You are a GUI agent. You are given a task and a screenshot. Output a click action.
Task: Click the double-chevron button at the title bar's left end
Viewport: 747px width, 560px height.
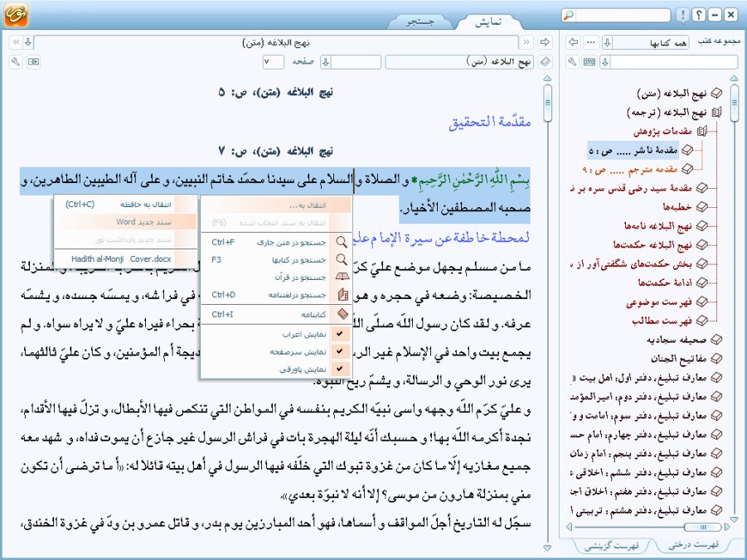click(x=16, y=42)
